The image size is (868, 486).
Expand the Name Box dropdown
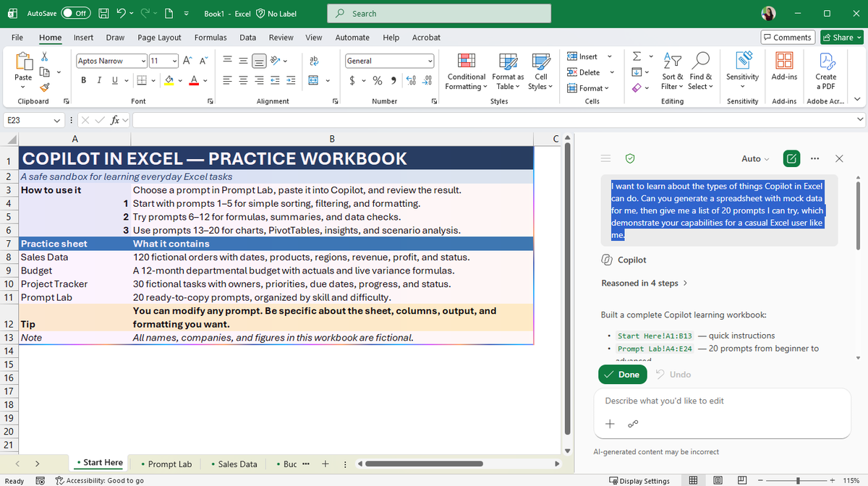click(x=56, y=119)
